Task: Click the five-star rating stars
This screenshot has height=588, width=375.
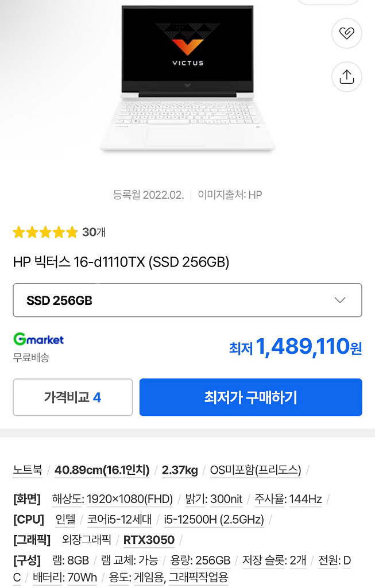Action: pos(45,232)
